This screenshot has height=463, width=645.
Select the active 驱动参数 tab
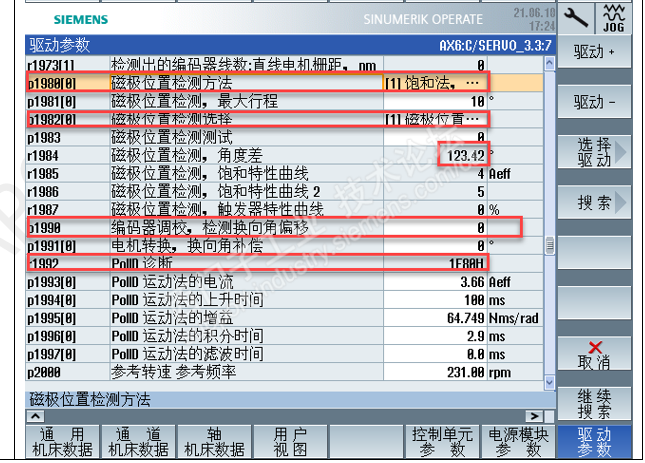594,442
